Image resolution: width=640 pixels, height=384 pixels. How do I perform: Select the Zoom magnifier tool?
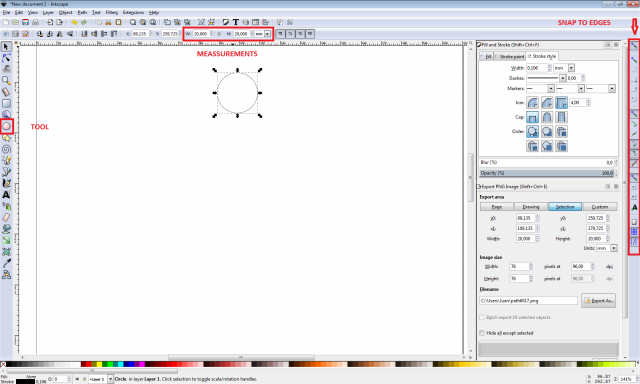click(6, 80)
